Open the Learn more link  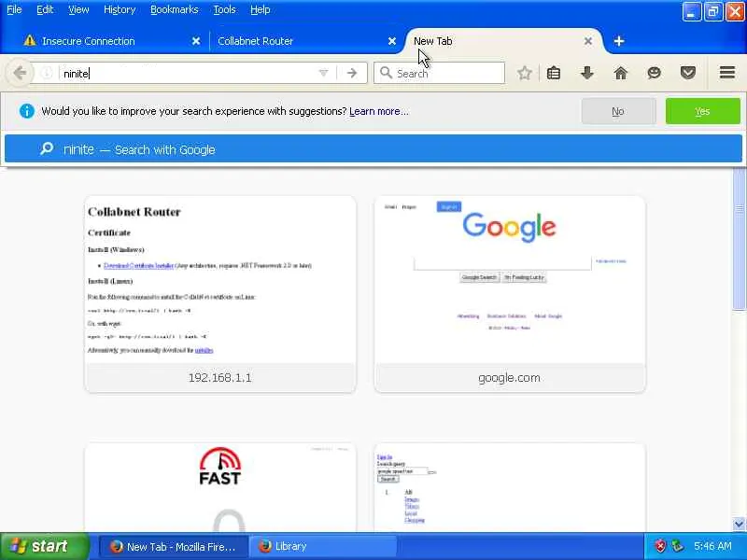(x=379, y=111)
